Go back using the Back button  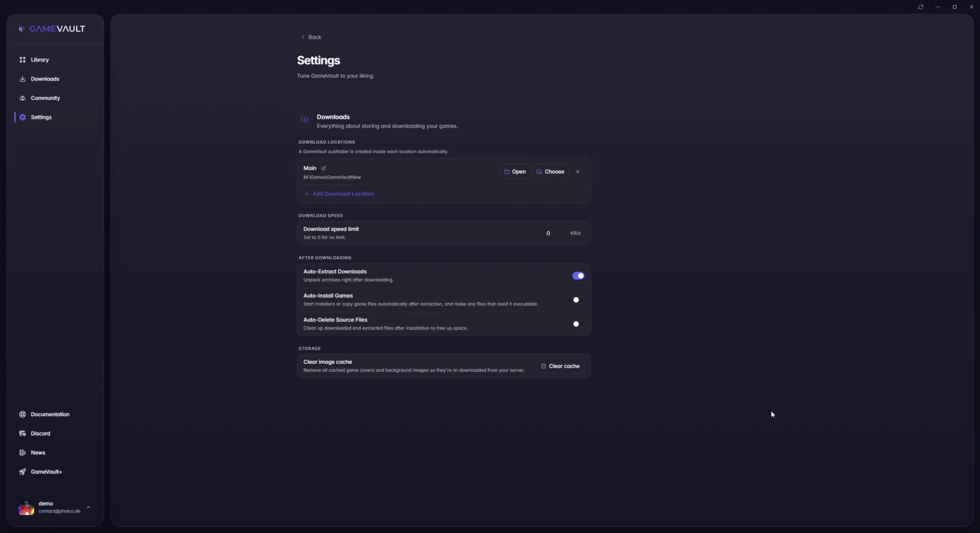(x=311, y=37)
